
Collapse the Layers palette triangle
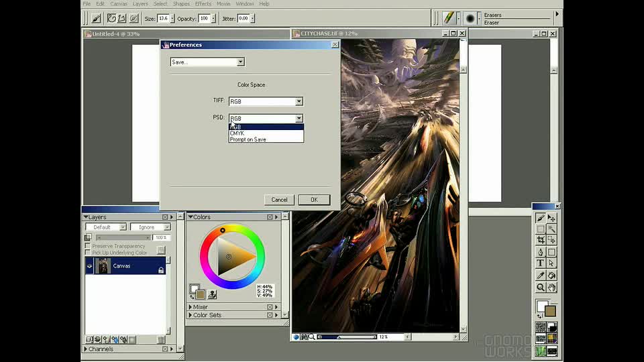point(86,217)
